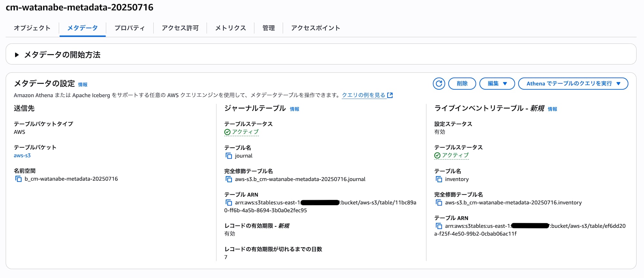Copy the inventory table name
The width and height of the screenshot is (644, 278).
[x=439, y=179]
